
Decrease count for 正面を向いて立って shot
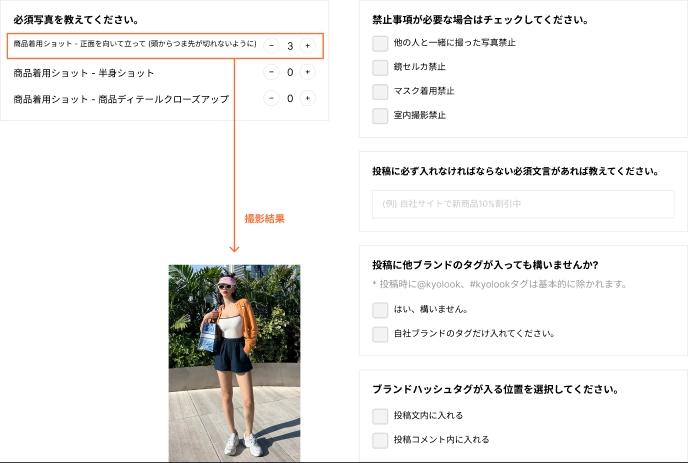tap(271, 46)
